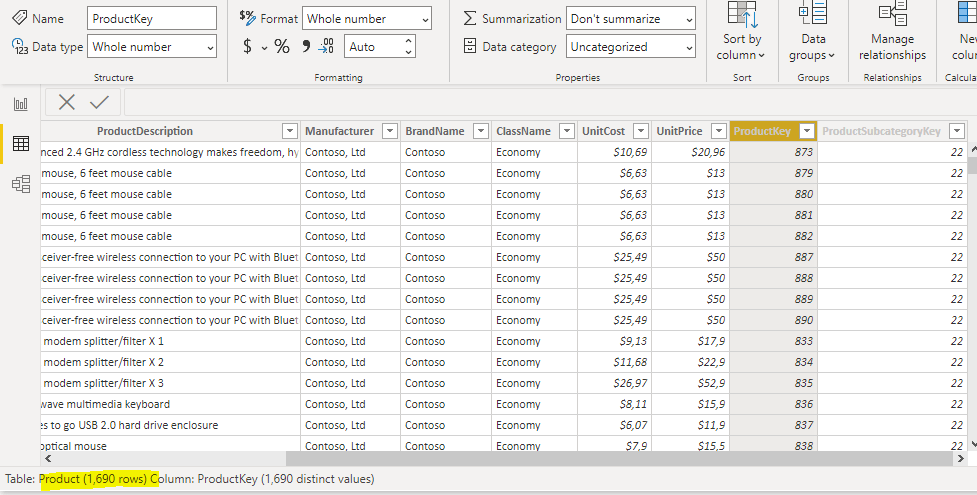Apply percentage format icon

[282, 47]
